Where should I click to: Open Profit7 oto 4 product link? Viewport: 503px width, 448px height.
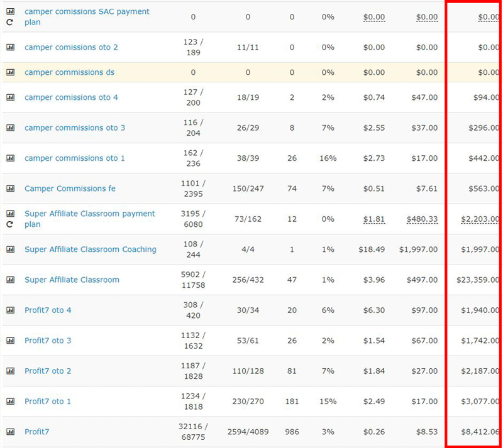pos(48,310)
